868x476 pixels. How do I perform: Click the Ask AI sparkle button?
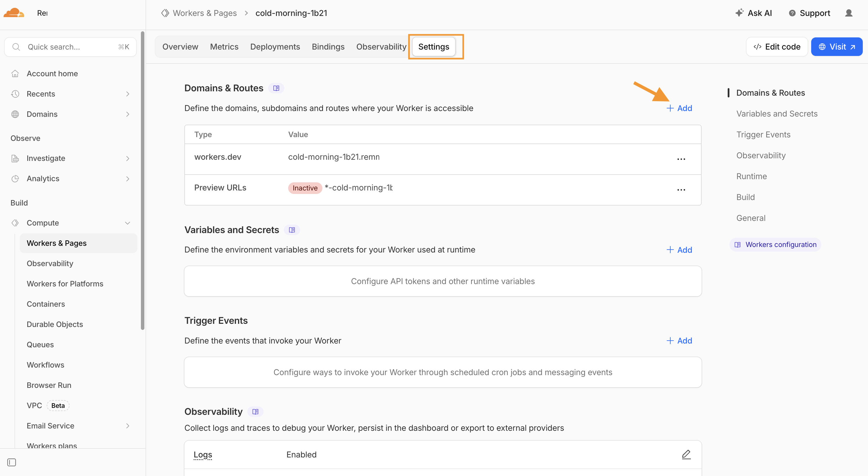753,13
